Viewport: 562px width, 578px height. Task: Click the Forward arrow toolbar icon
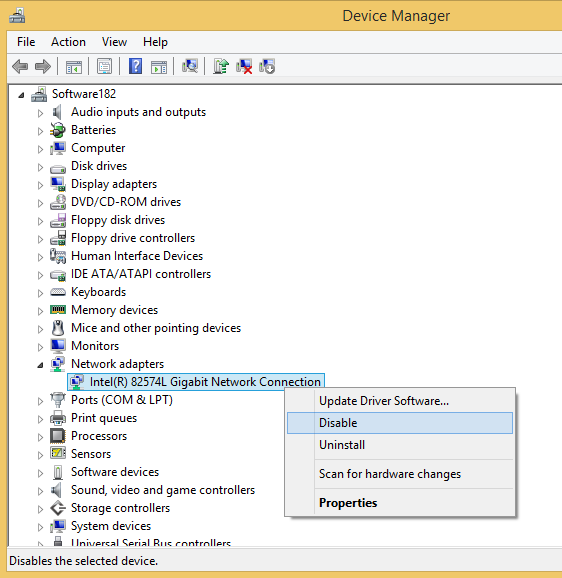pyautogui.click(x=43, y=67)
